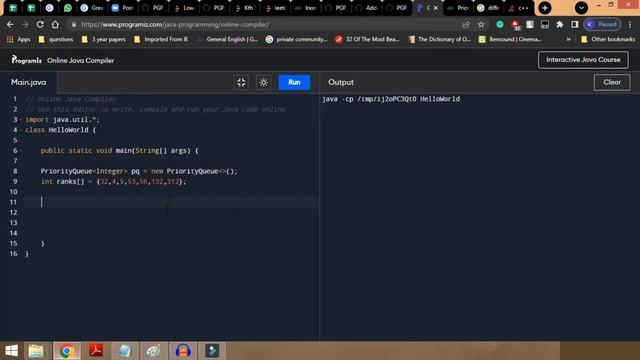
Task: Open Chrome from taskbar
Action: 66,351
